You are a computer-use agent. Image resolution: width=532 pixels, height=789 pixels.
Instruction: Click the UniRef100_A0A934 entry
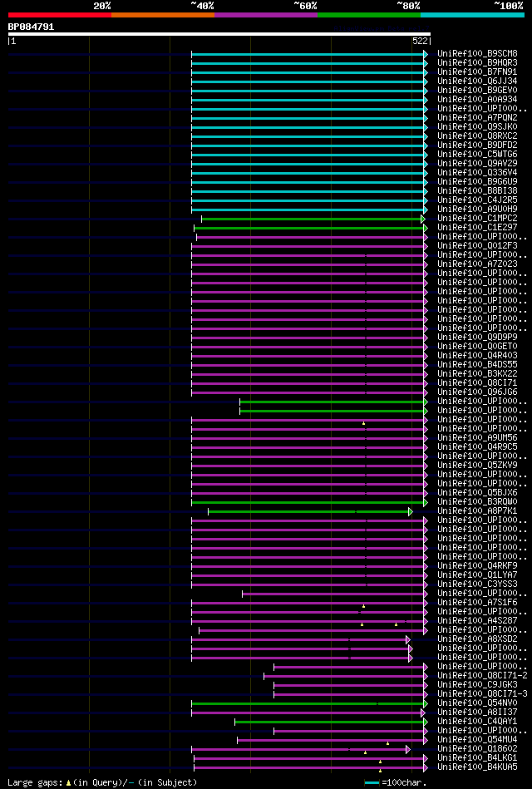(477, 100)
